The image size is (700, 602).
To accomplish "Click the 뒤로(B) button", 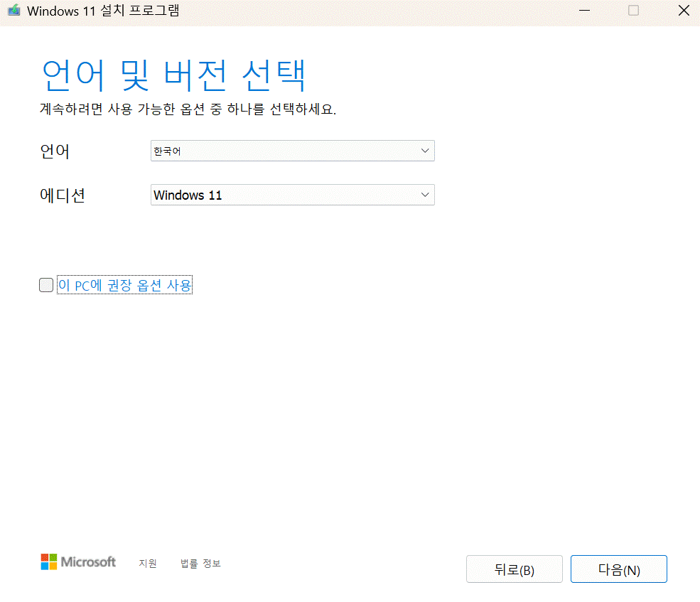I will click(515, 569).
